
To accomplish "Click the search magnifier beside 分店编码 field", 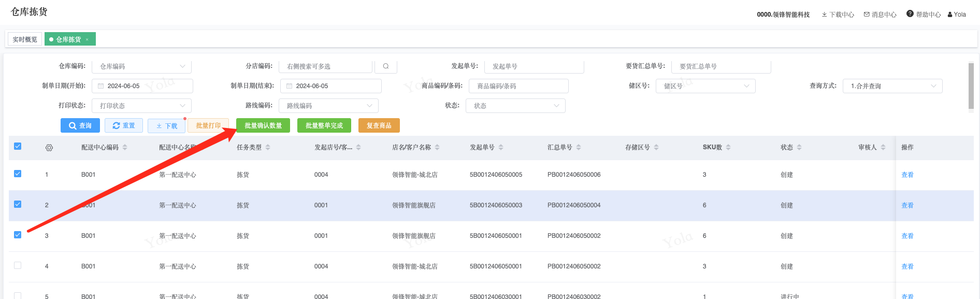I will 386,66.
